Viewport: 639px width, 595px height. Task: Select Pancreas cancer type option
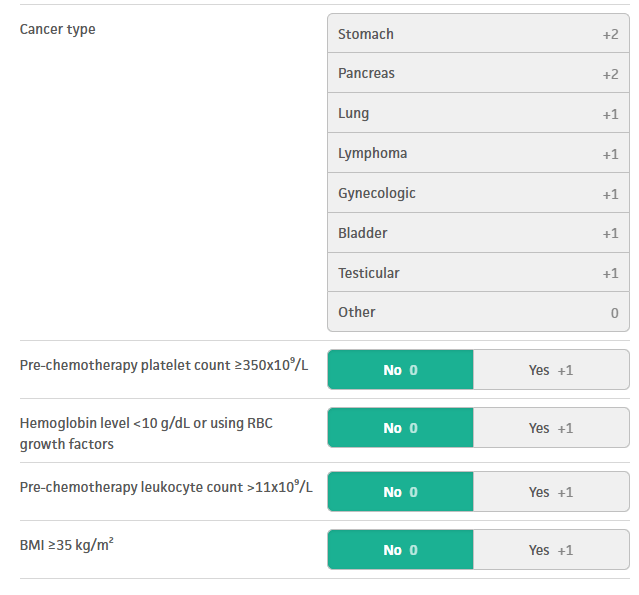(478, 73)
